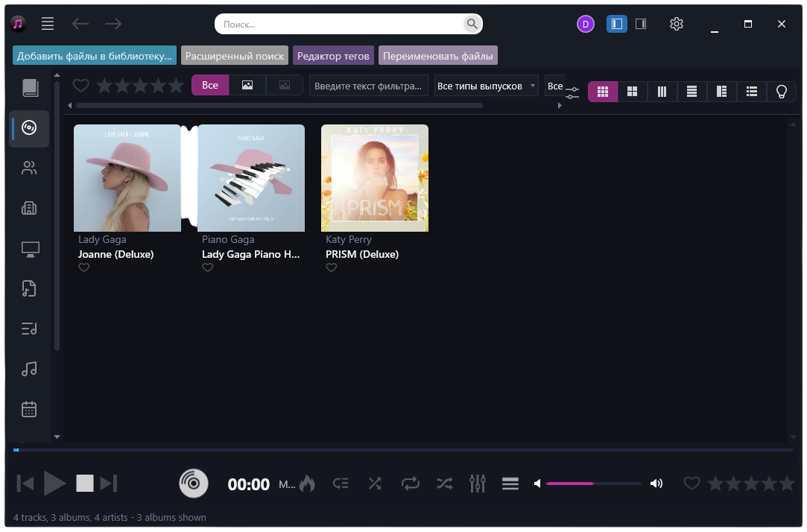
Task: Click 'Piano Gaga' artist name
Action: point(228,239)
